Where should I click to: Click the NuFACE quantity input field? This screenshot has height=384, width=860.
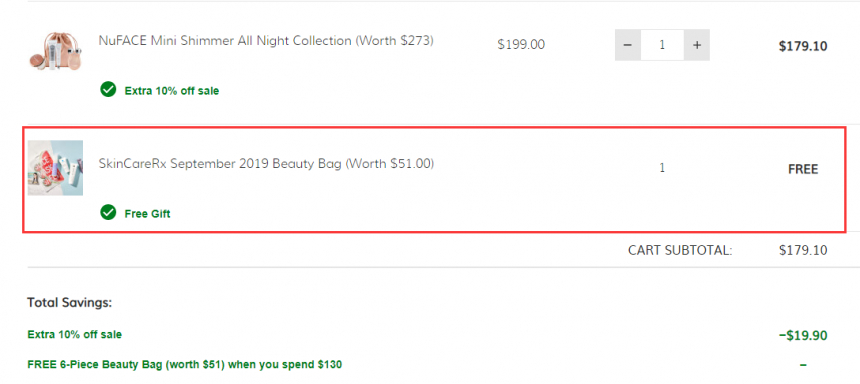pyautogui.click(x=662, y=45)
